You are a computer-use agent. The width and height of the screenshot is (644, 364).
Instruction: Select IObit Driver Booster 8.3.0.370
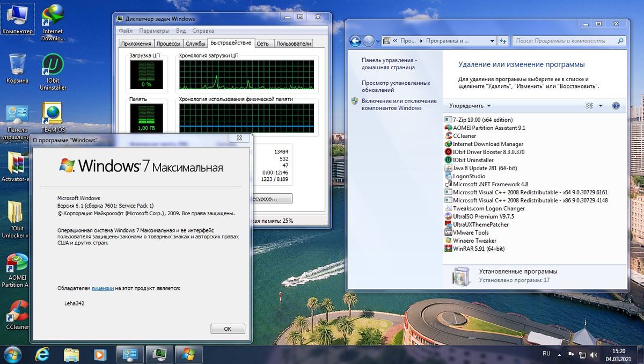point(485,152)
